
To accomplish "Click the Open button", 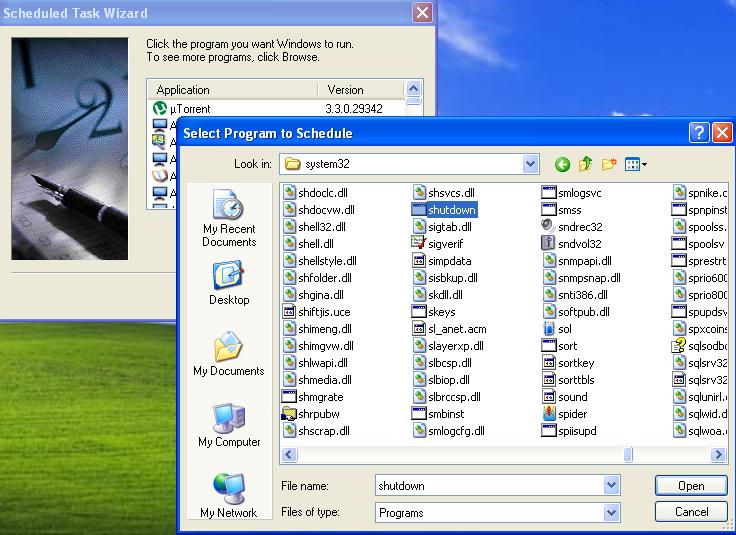I will (691, 486).
